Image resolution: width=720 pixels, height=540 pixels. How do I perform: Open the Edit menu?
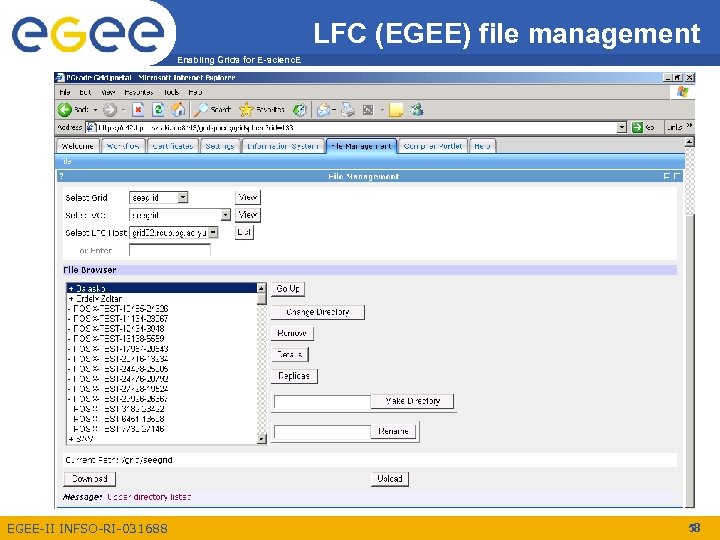click(85, 92)
